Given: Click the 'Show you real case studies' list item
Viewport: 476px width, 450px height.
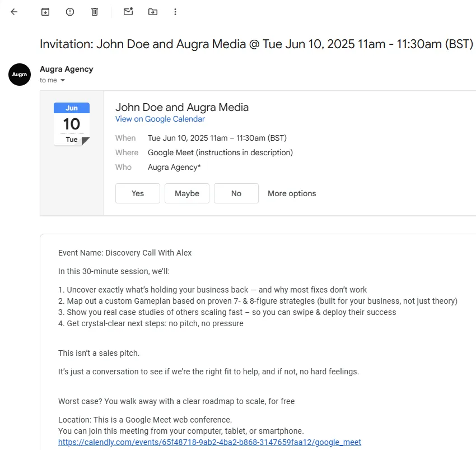Looking at the screenshot, I should tap(227, 312).
